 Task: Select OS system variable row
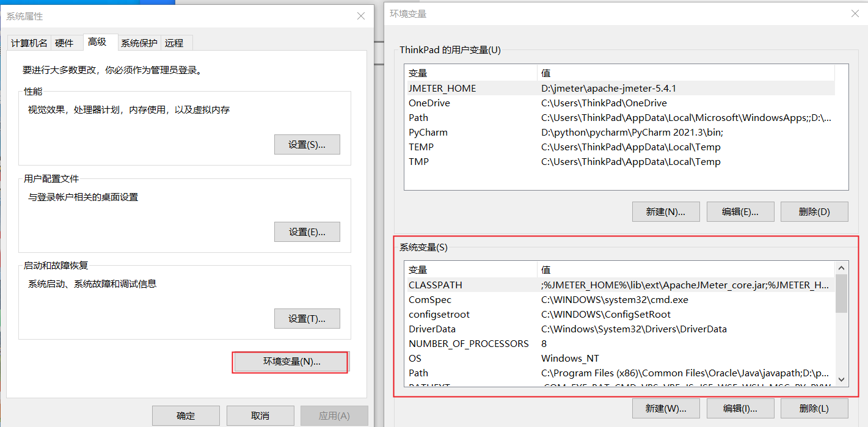pyautogui.click(x=621, y=358)
